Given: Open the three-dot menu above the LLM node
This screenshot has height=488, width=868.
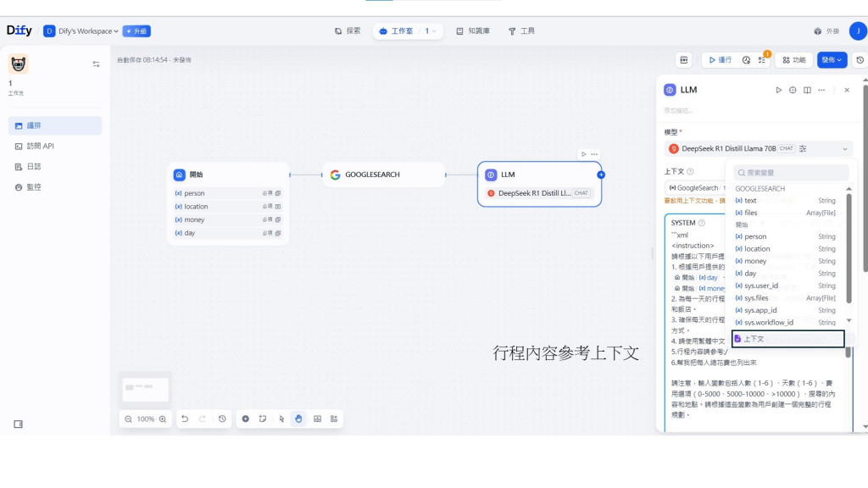Looking at the screenshot, I should point(594,154).
